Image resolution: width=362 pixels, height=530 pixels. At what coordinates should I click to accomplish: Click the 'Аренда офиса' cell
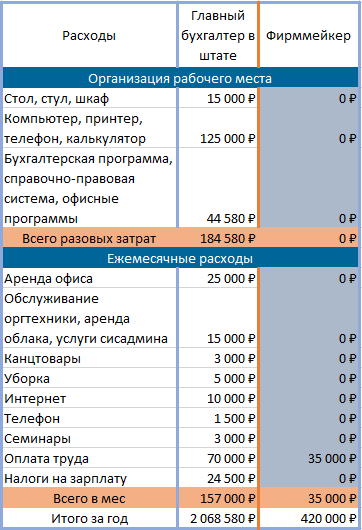[90, 278]
